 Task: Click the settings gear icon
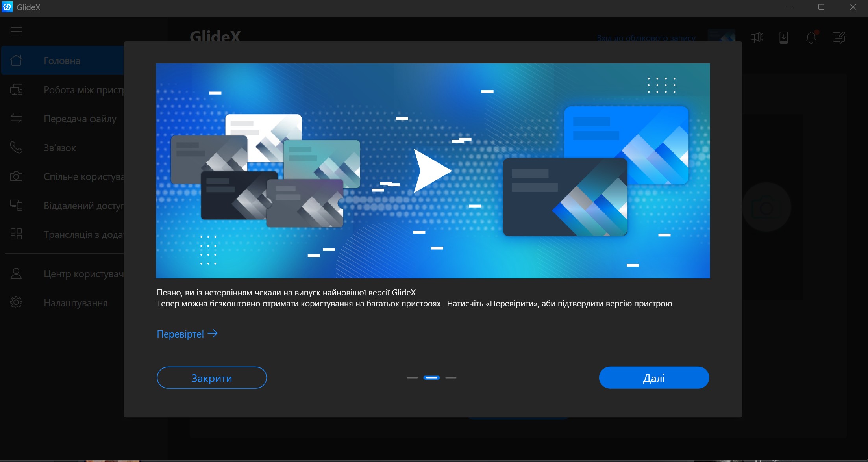click(16, 303)
